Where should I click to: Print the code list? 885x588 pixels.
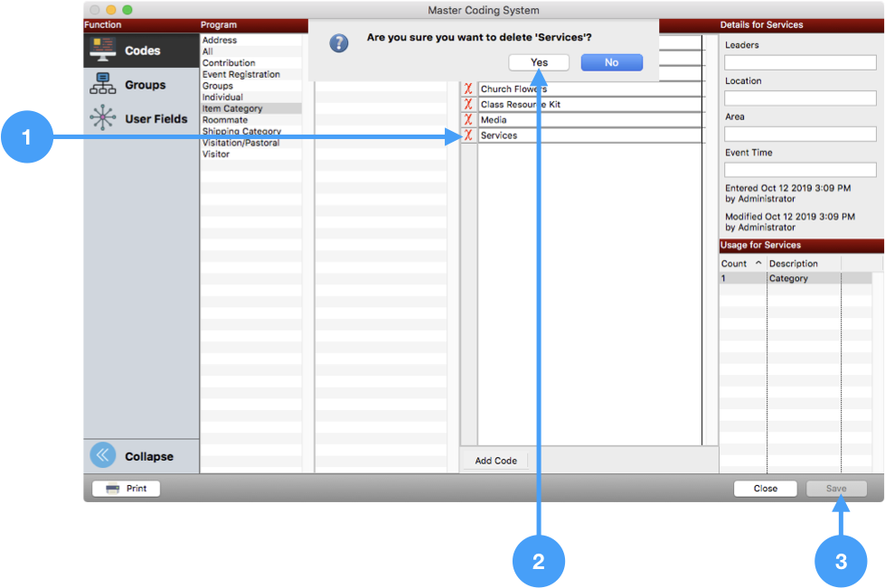point(126,489)
